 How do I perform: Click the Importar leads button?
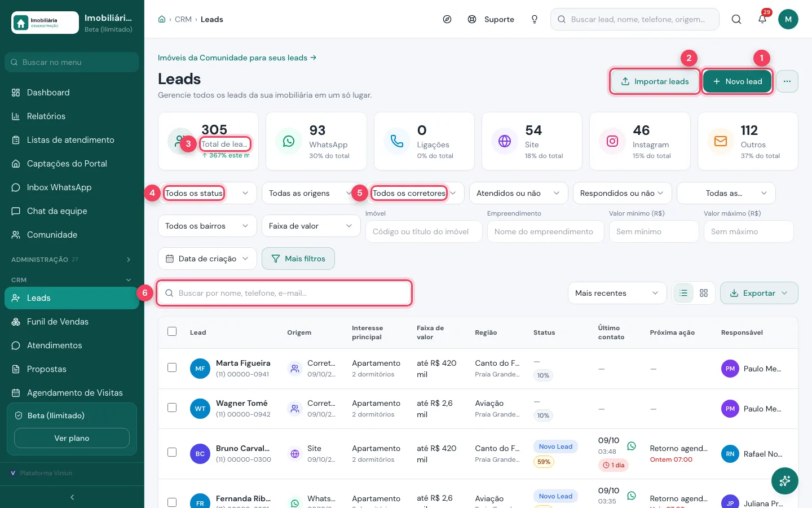coord(655,81)
